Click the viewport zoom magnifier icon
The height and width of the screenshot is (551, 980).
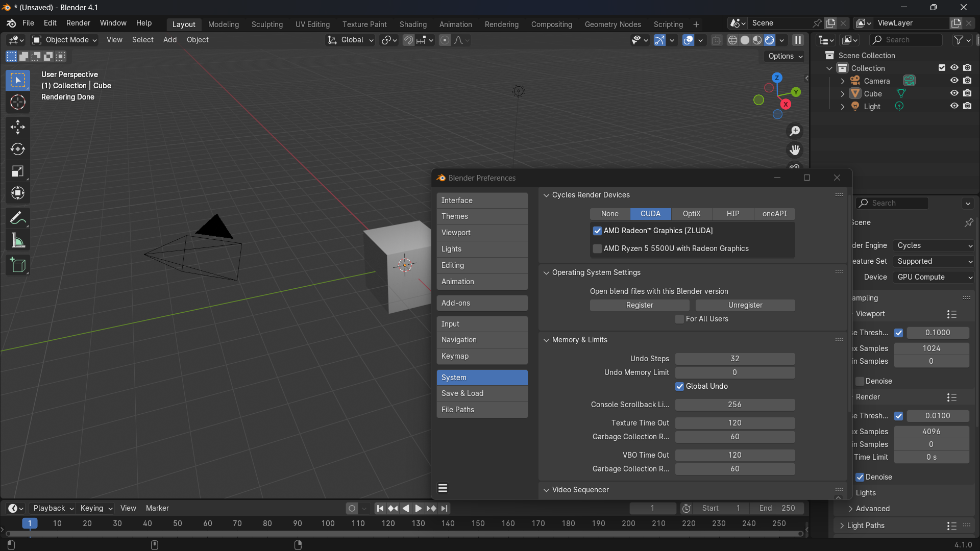795,131
